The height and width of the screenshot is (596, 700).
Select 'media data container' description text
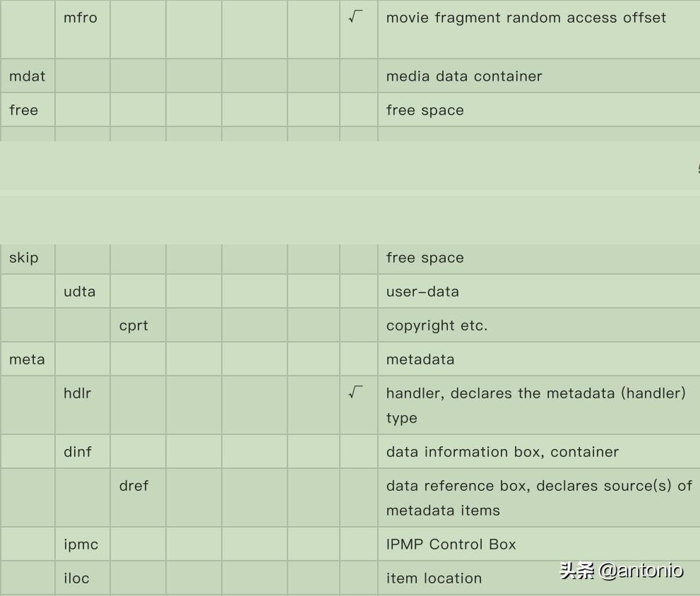point(464,76)
